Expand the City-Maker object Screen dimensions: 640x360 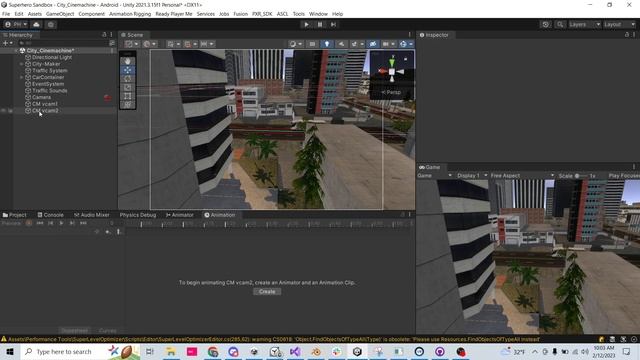click(22, 64)
